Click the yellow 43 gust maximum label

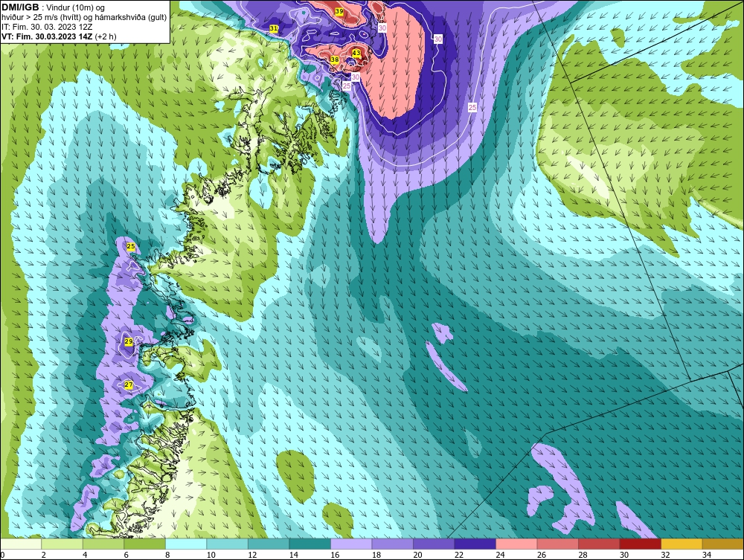[x=356, y=53]
